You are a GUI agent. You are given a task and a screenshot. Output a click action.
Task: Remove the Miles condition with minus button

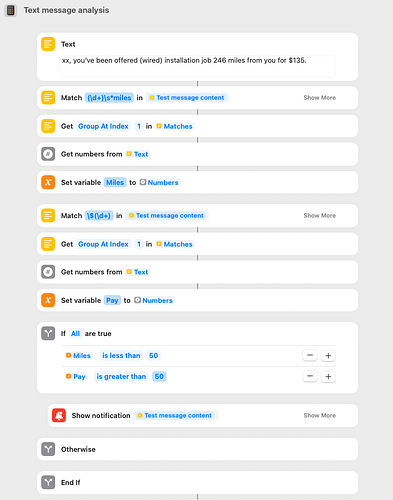[310, 355]
